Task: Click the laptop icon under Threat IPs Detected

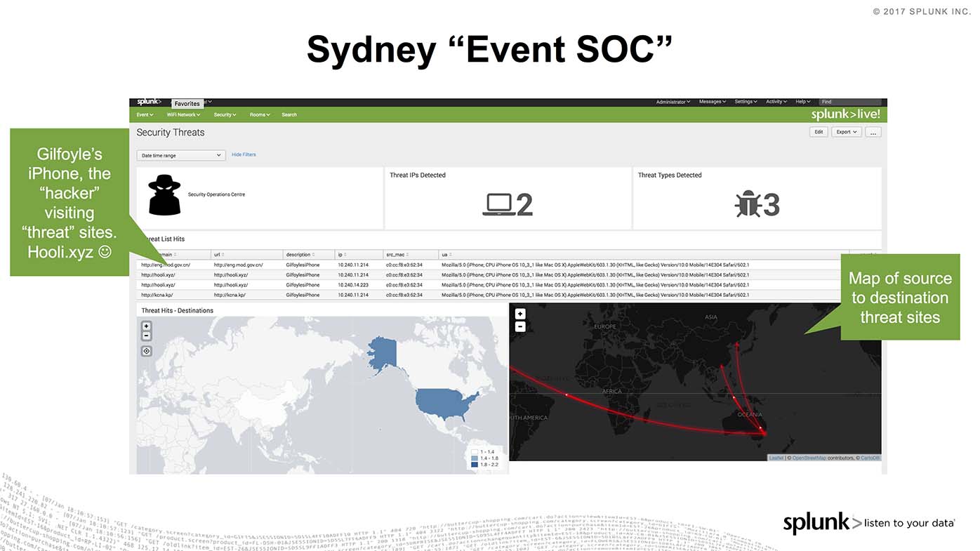Action: [x=498, y=204]
